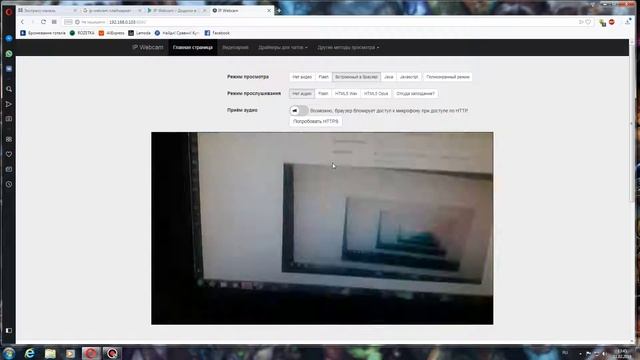Select the Flash video view mode
This screenshot has height=360, width=640.
(x=323, y=77)
